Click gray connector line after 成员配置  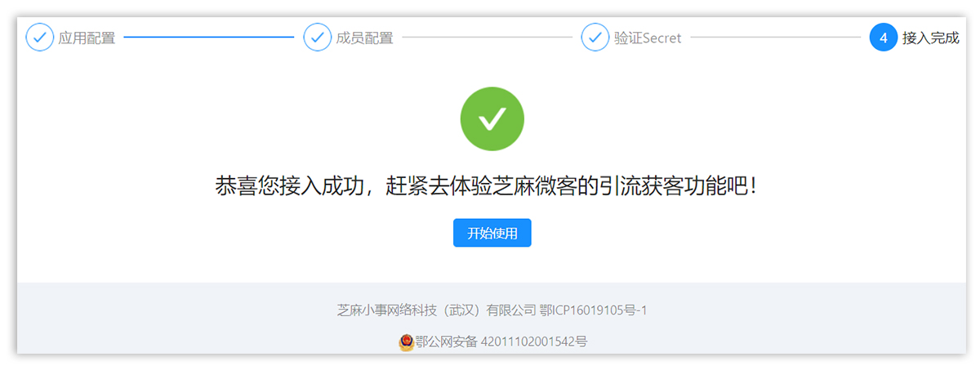(487, 37)
